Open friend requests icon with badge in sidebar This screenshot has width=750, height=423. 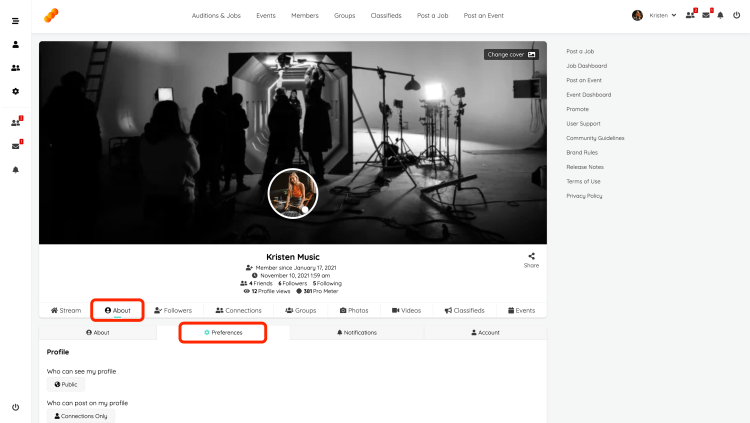point(16,122)
